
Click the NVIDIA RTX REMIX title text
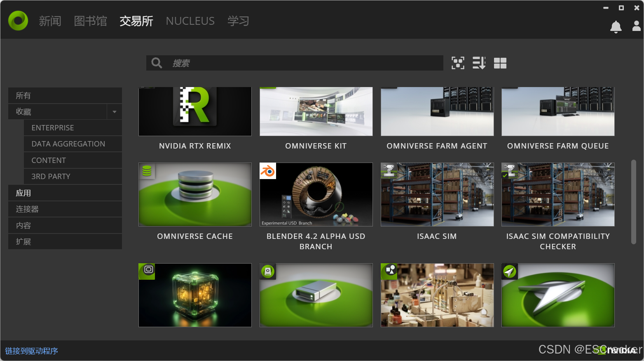[x=195, y=146]
